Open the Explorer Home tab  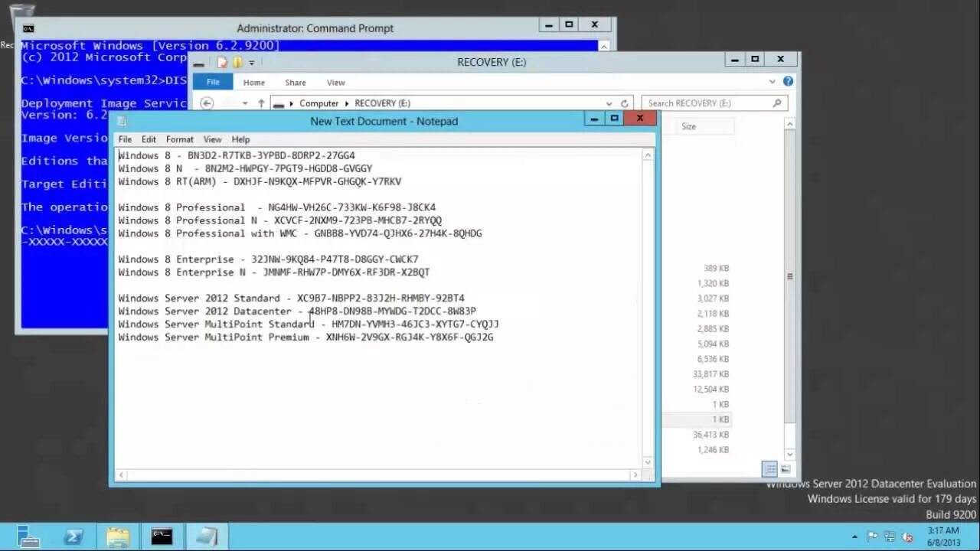click(254, 83)
